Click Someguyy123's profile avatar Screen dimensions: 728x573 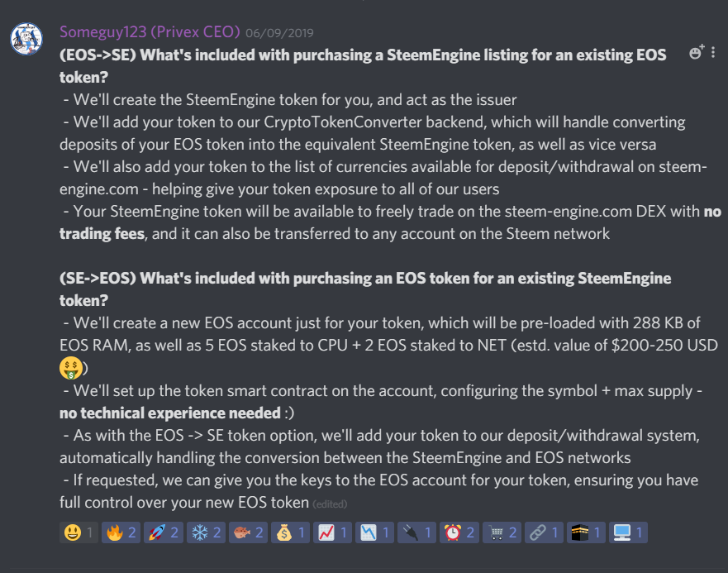(x=26, y=39)
